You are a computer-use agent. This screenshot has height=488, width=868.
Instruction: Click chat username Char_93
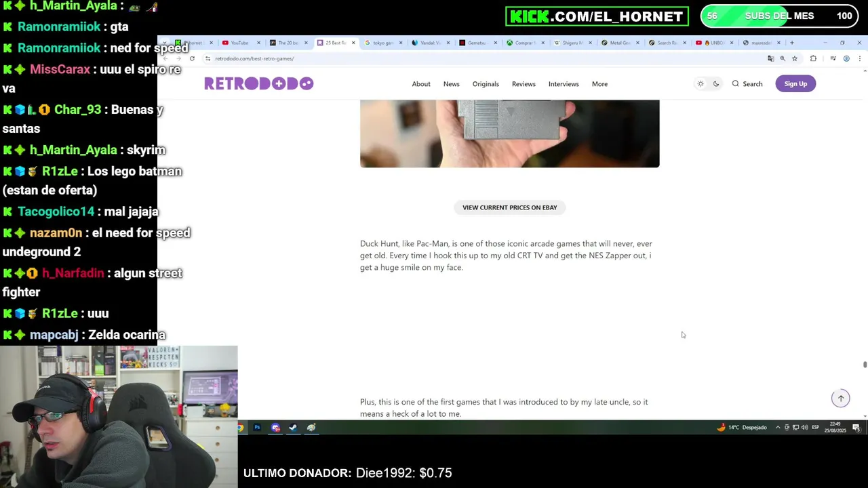pos(77,109)
